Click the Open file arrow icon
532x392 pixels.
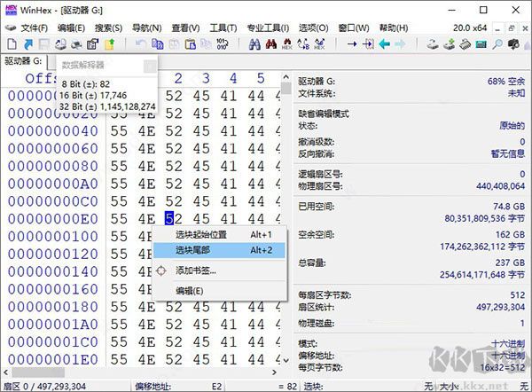pos(27,43)
